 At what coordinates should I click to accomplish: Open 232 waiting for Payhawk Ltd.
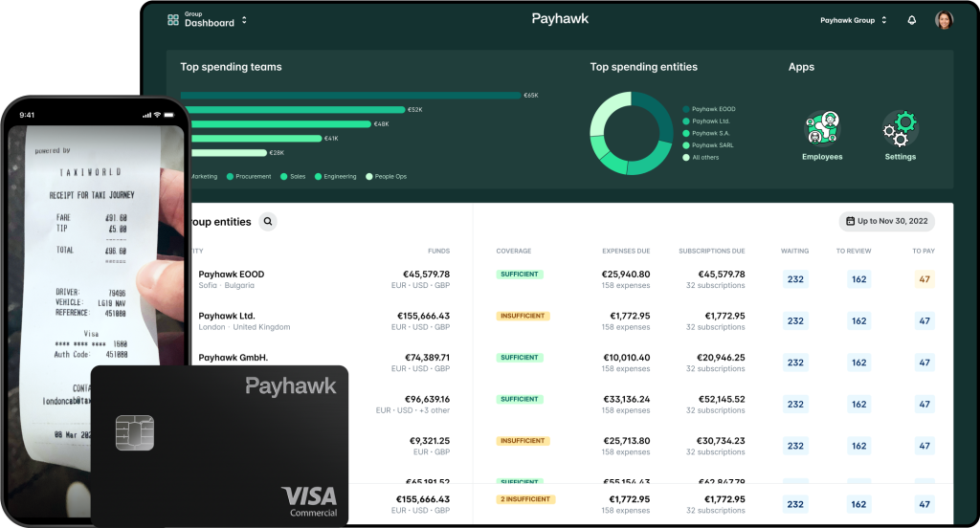coord(795,321)
